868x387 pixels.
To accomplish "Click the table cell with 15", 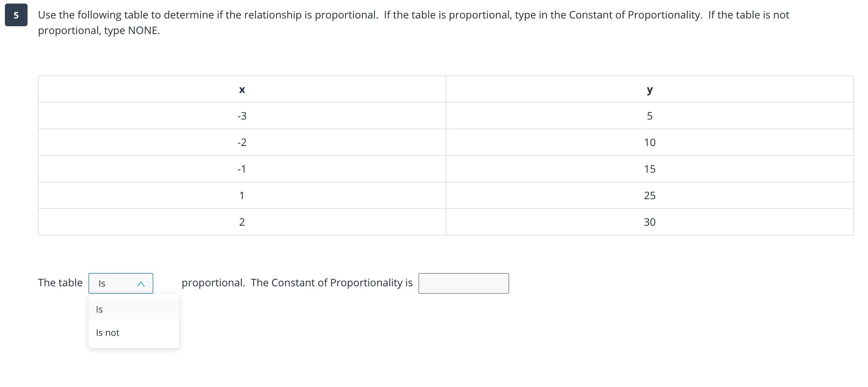I will pyautogui.click(x=649, y=169).
